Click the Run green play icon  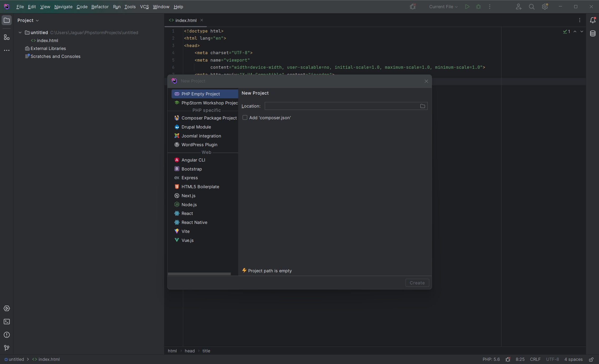click(x=467, y=7)
